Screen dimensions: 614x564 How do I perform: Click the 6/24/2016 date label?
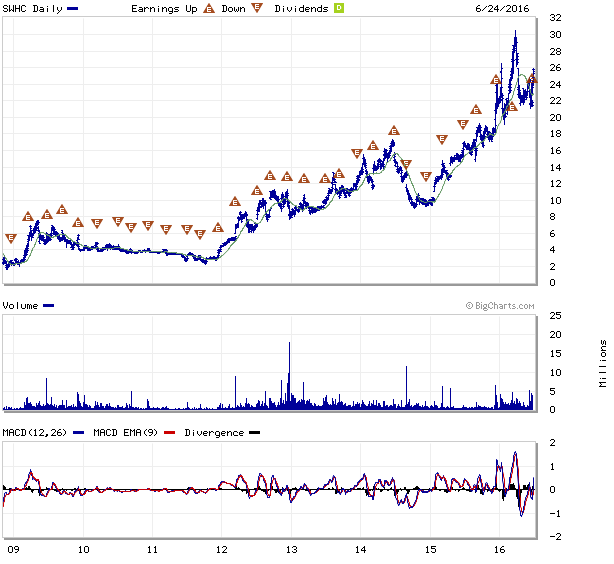(x=503, y=8)
